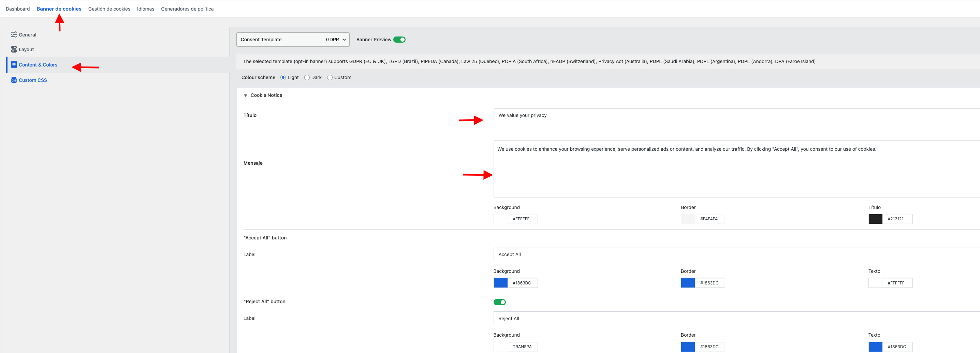Image resolution: width=980 pixels, height=353 pixels.
Task: Click the Título field 'We value your privacy'
Action: click(x=736, y=115)
